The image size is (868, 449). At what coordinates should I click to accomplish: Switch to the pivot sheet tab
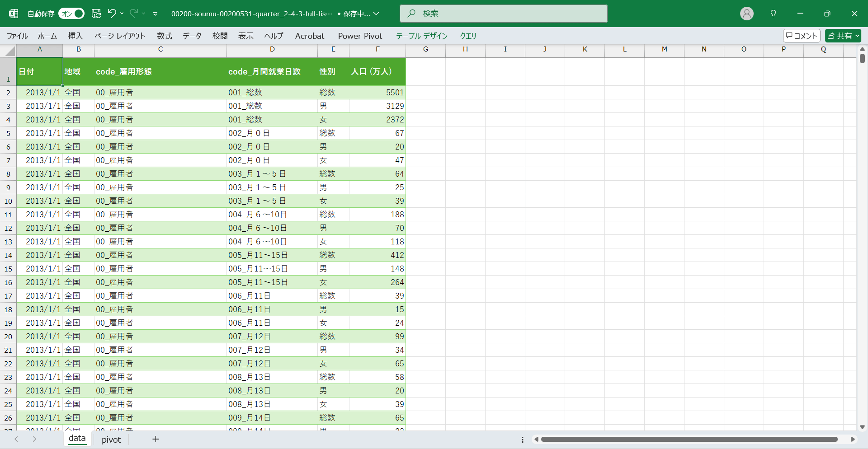click(x=111, y=440)
